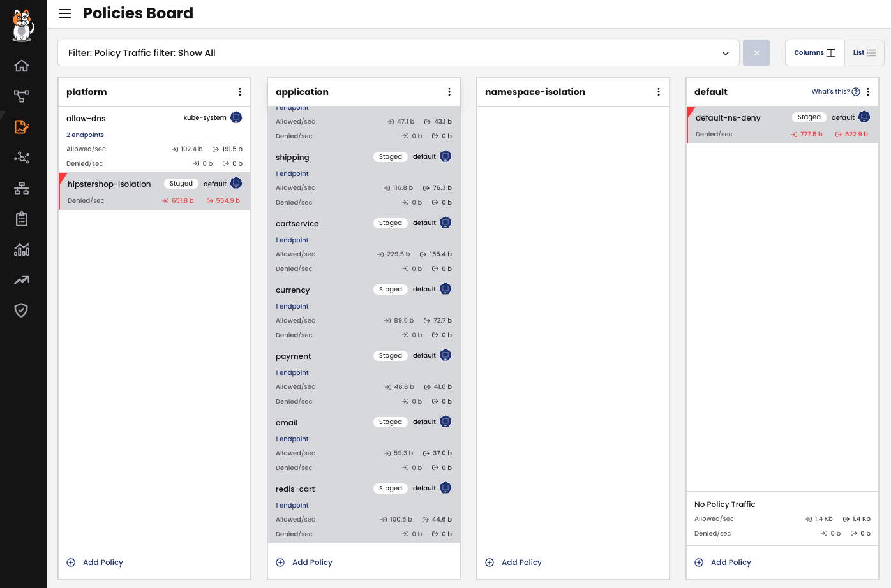Click email policy namespace icon
Image resolution: width=891 pixels, height=588 pixels.
tap(445, 422)
